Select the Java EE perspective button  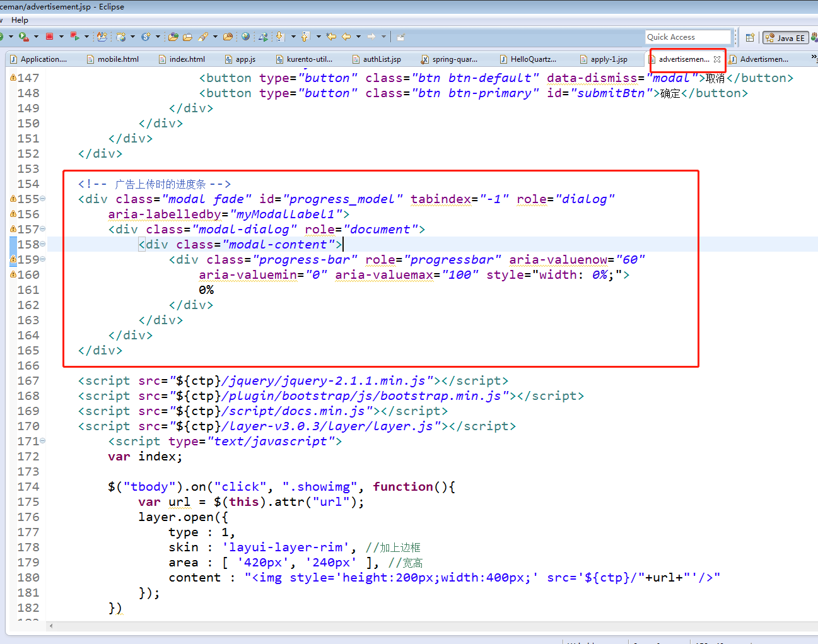coord(785,38)
